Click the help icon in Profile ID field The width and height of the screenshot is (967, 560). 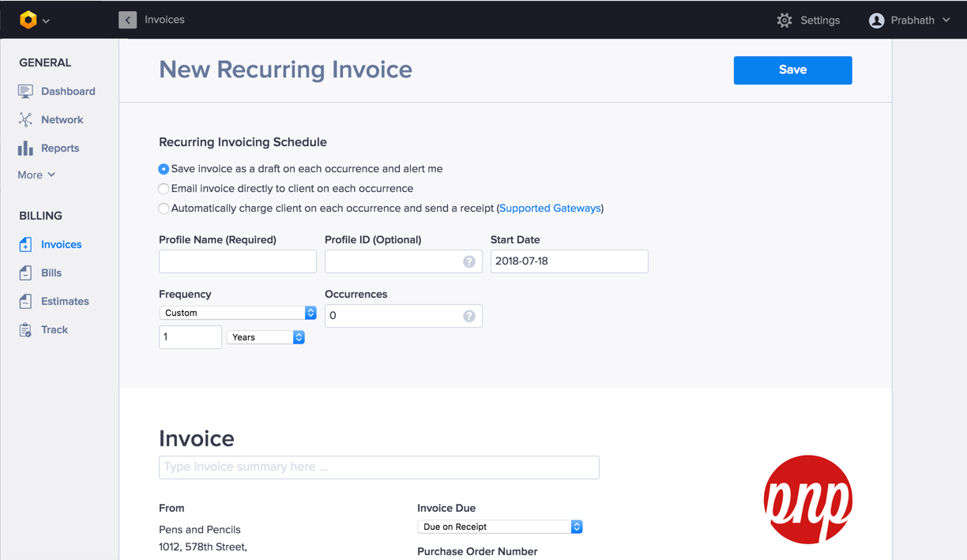[469, 261]
